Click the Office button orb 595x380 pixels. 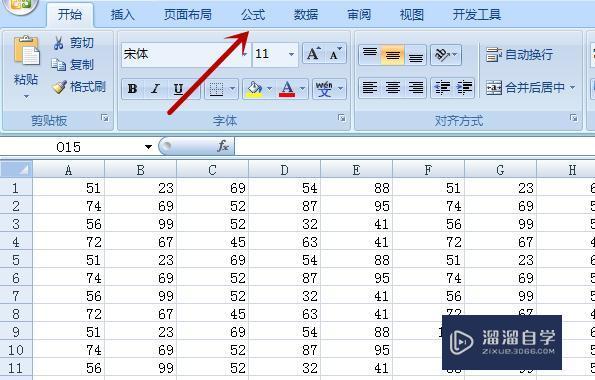point(20,5)
